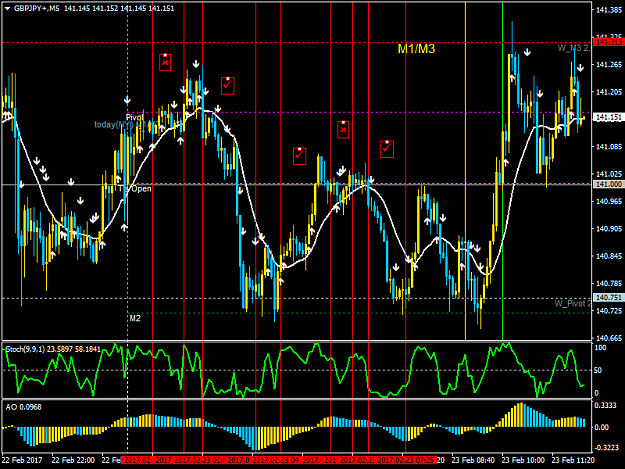Image resolution: width=625 pixels, height=469 pixels.
Task: Click the 23 Feb 08:40 time label
Action: [473, 460]
